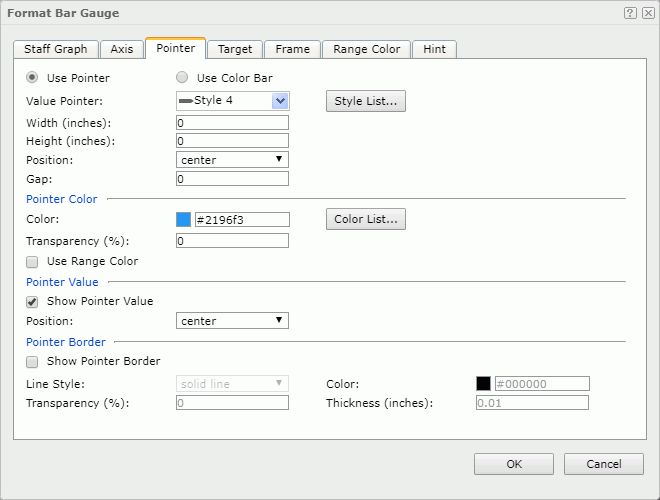Enable Show Pointer Border checkbox

(x=33, y=362)
